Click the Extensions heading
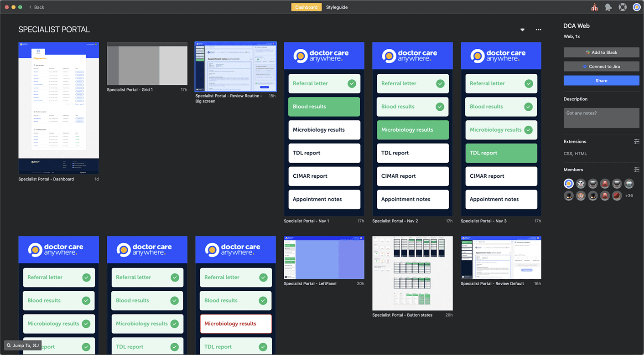This screenshot has height=355, width=644. click(575, 142)
